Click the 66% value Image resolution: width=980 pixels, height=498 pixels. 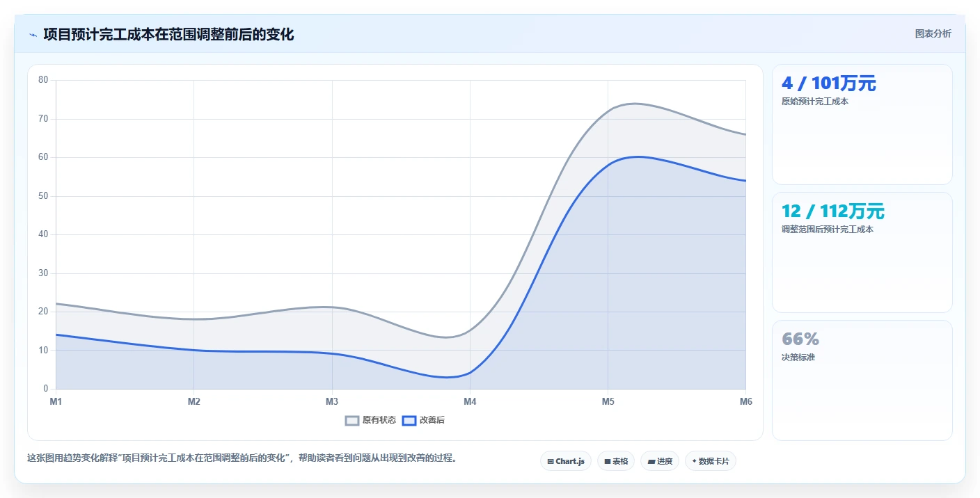(800, 339)
